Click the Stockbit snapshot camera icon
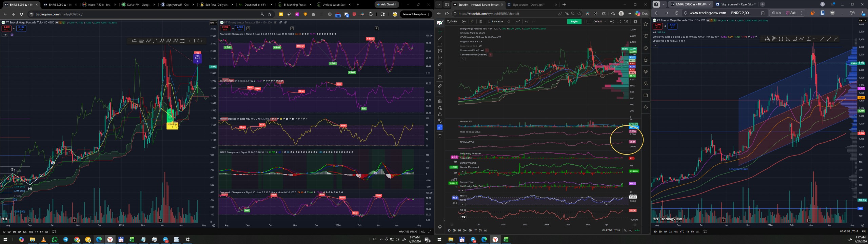The height and width of the screenshot is (244, 868). tap(626, 21)
